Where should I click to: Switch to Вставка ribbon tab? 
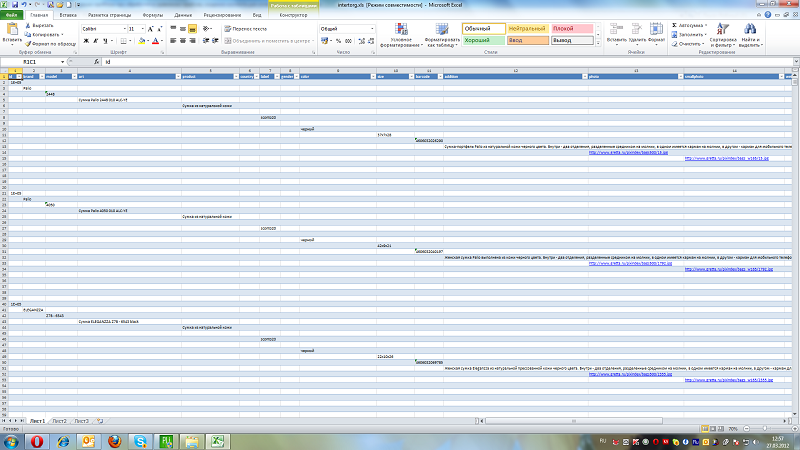click(68, 15)
